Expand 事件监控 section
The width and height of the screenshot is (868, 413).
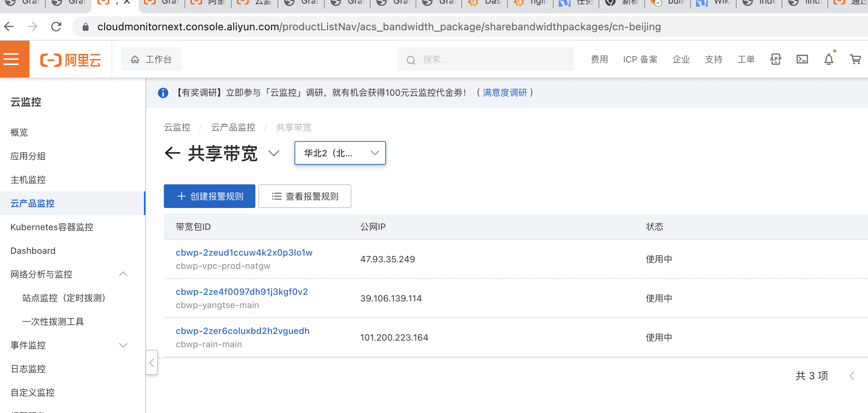coord(123,345)
